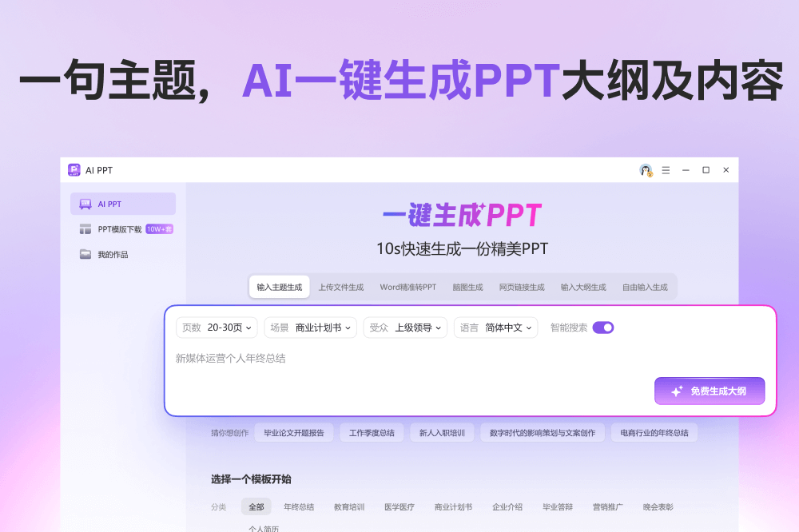Select the Word精准转PPT tab

point(408,288)
